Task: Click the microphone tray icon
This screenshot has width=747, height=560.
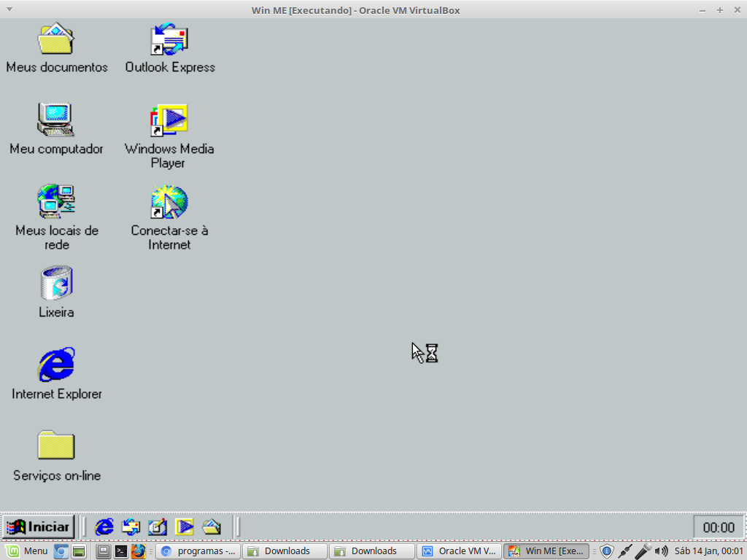Action: 643,551
